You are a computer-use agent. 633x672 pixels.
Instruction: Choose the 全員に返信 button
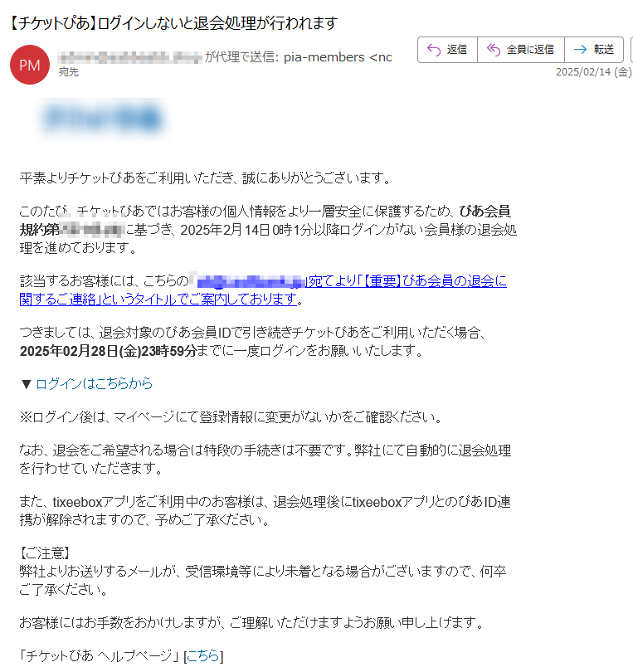[x=521, y=50]
